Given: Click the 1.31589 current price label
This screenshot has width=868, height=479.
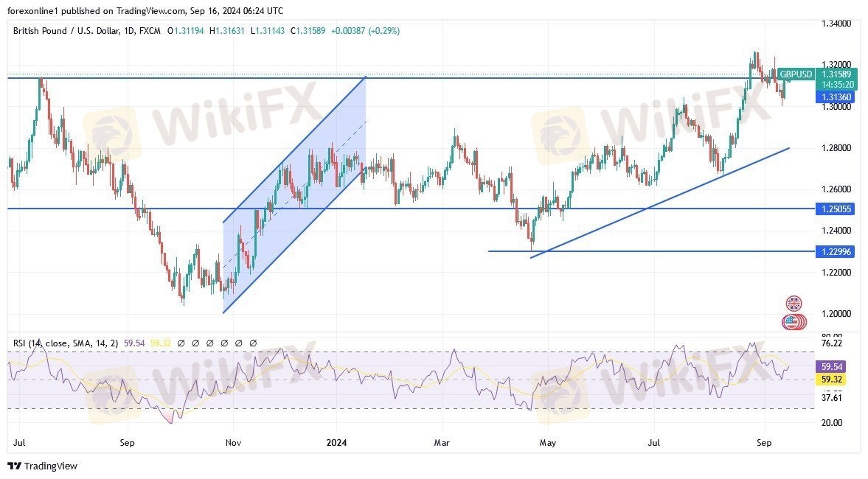Looking at the screenshot, I should coord(836,74).
